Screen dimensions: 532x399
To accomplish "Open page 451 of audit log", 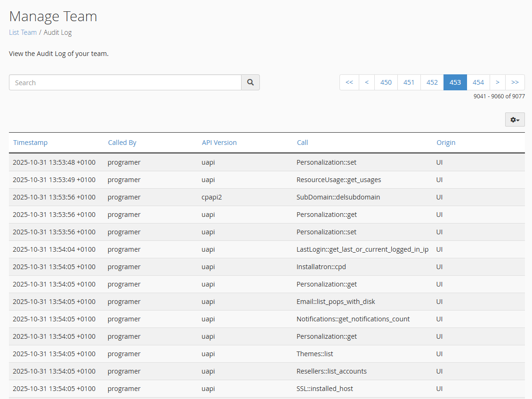I will tap(409, 82).
